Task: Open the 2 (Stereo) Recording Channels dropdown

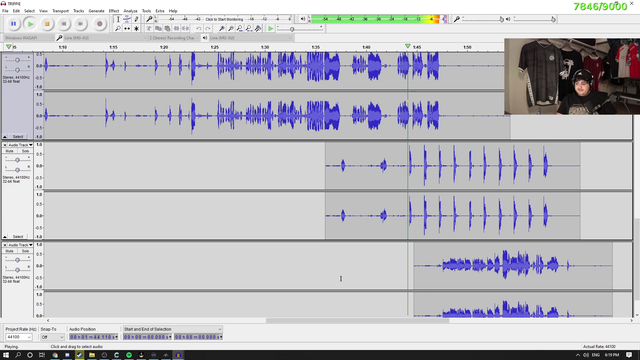Action: (x=174, y=38)
